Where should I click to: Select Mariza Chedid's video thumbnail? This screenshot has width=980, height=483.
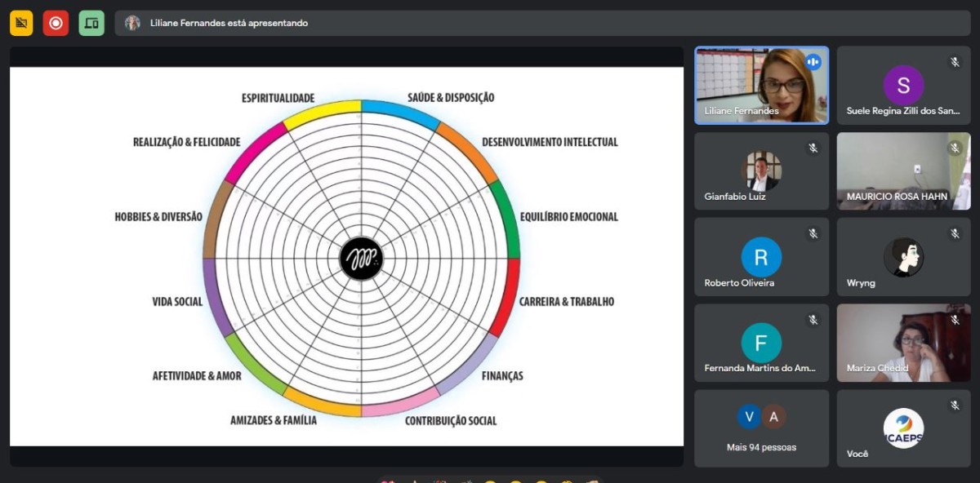tap(903, 343)
